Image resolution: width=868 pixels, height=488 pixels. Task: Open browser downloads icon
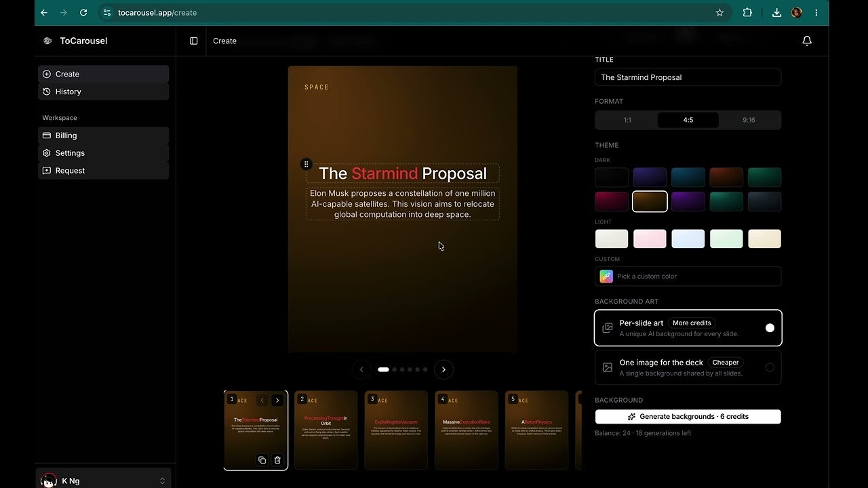pos(776,12)
